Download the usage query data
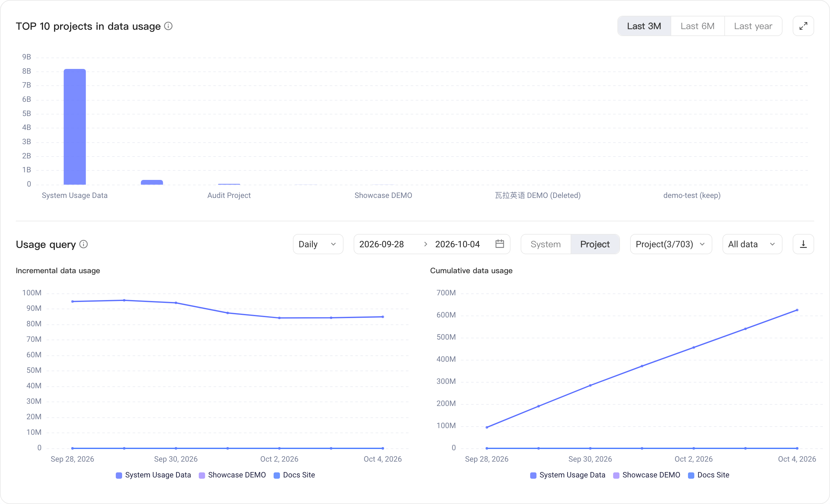The width and height of the screenshot is (830, 504). point(803,244)
